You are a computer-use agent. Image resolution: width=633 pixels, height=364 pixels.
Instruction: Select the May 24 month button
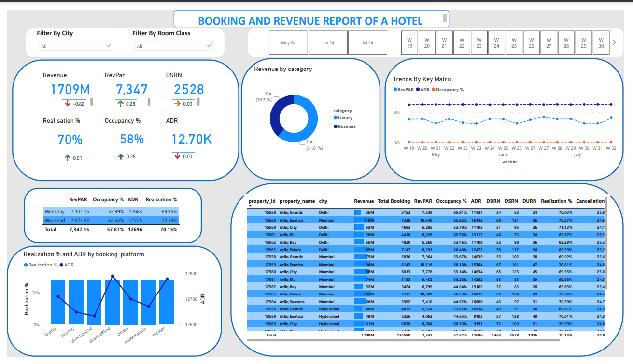pyautogui.click(x=288, y=43)
